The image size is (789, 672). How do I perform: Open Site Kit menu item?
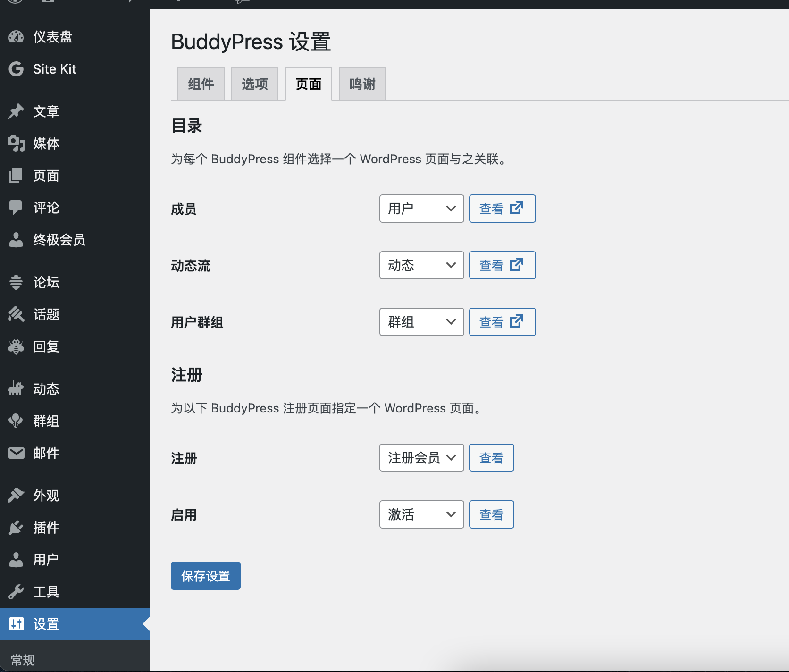[75, 69]
